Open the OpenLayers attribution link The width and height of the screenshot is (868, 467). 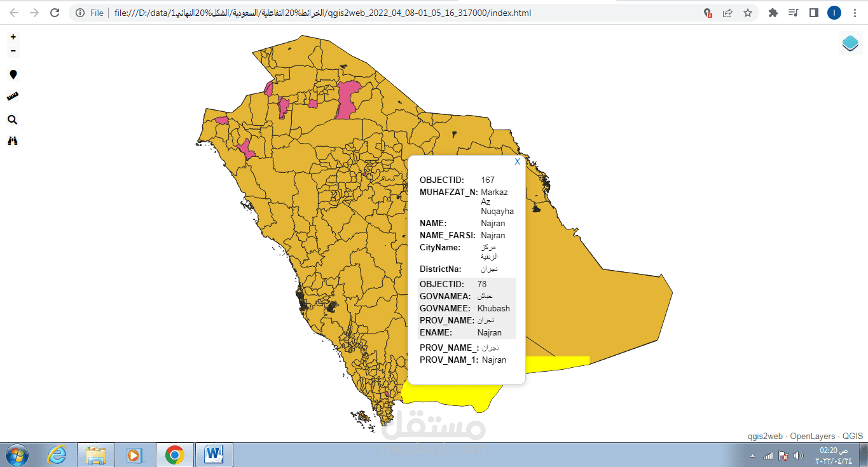[x=813, y=437]
